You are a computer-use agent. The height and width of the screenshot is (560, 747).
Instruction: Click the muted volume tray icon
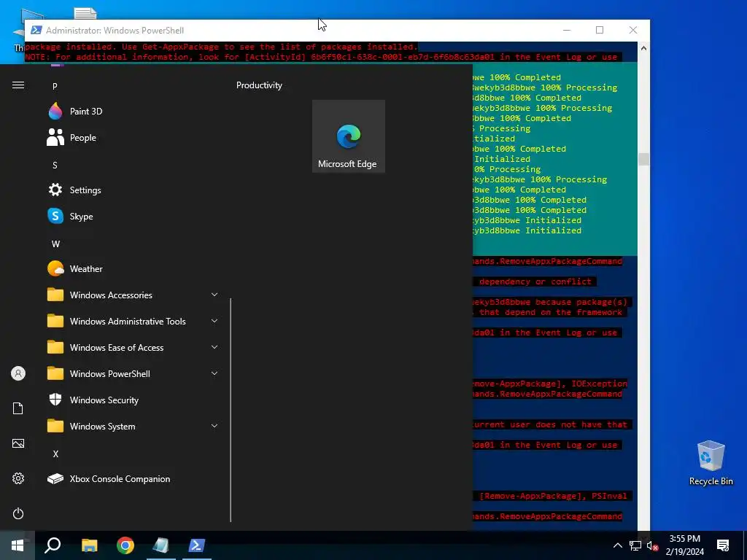click(x=652, y=545)
